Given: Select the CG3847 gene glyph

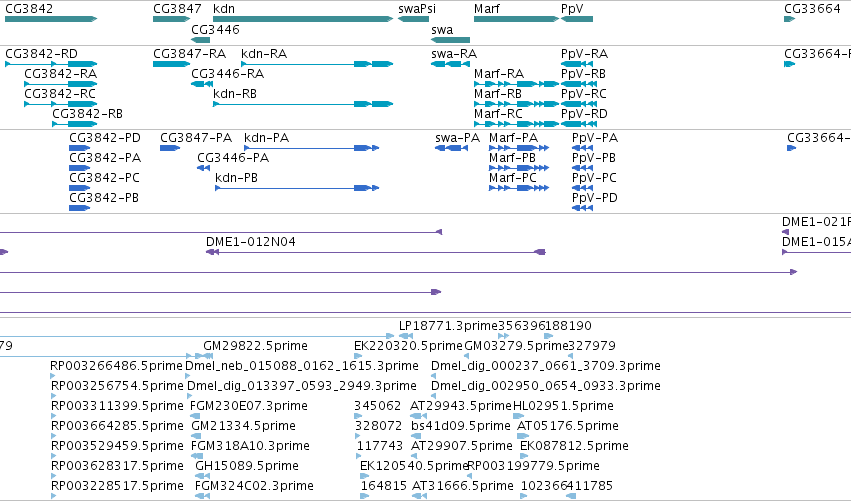Looking at the screenshot, I should click(172, 19).
